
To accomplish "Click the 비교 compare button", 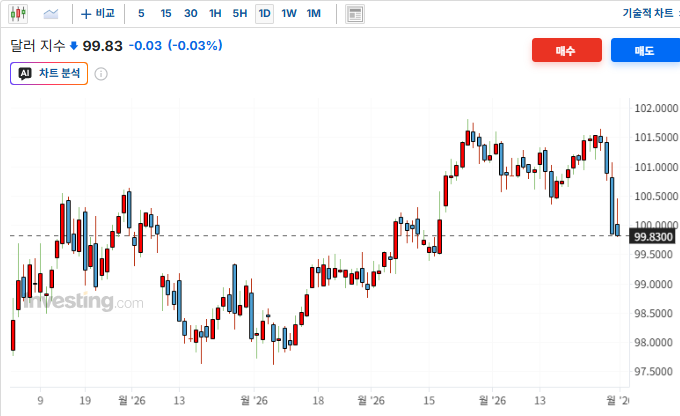I will pos(98,14).
